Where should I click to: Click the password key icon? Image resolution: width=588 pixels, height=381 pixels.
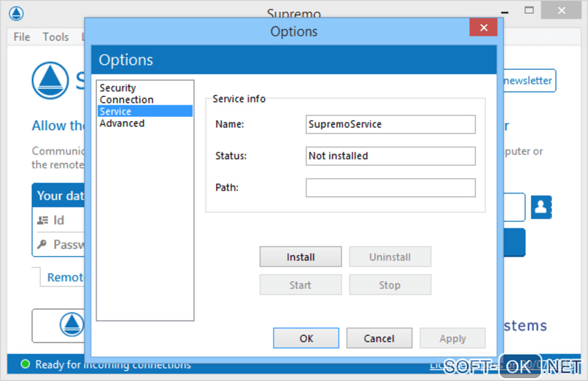coord(42,244)
